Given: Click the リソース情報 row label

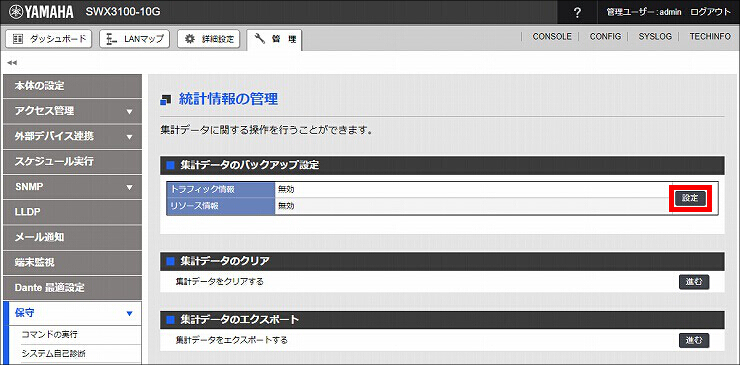Looking at the screenshot, I should click(x=220, y=206).
